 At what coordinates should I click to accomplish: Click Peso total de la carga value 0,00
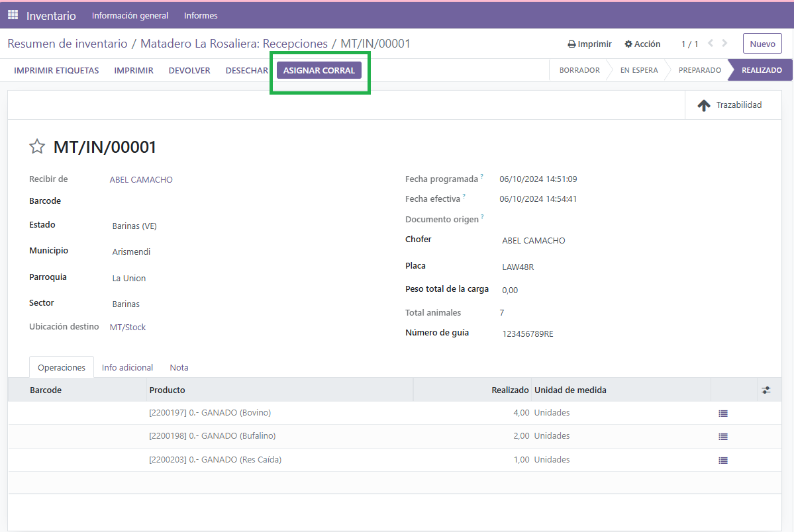510,290
